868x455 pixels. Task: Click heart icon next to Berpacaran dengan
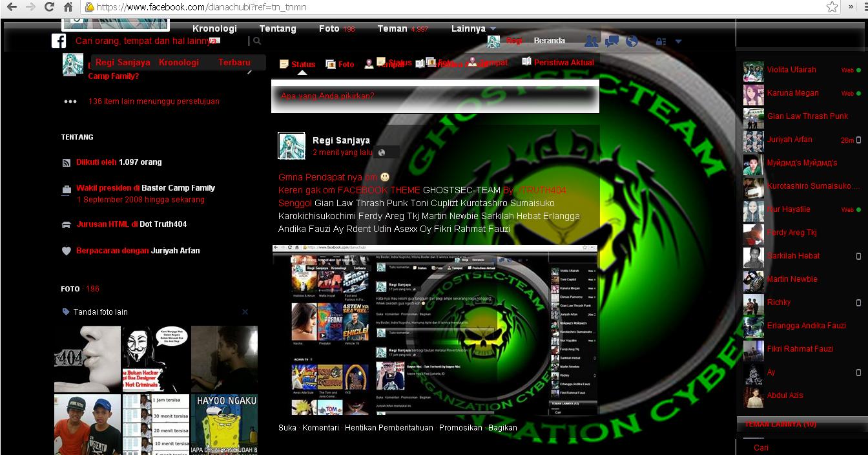point(66,251)
